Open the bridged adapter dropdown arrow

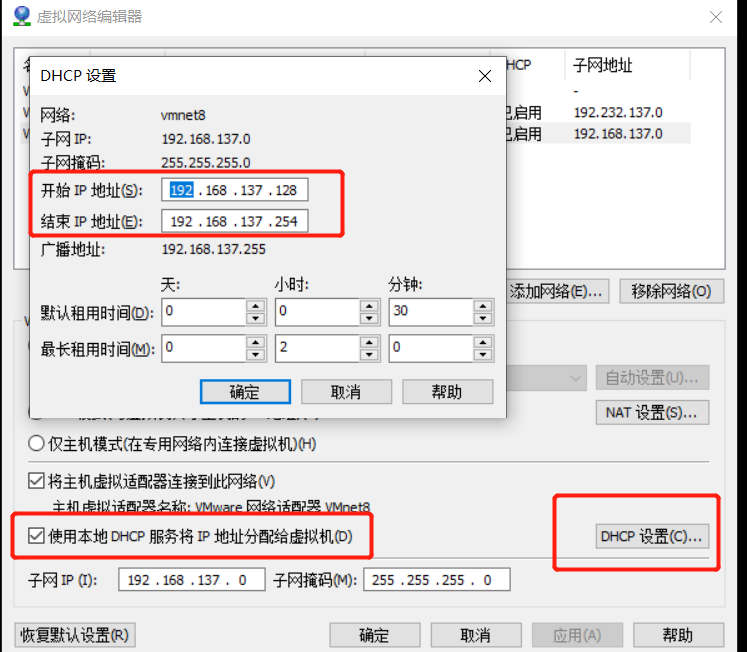coord(575,378)
